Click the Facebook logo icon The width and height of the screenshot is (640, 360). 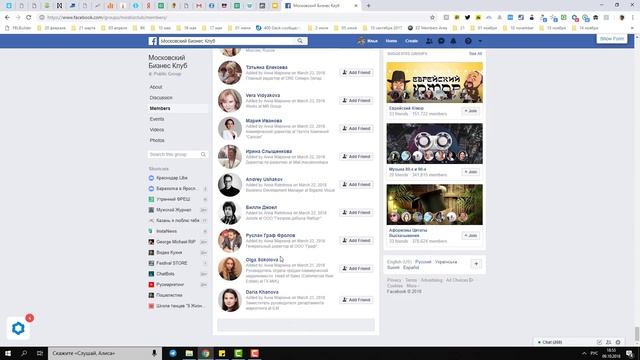click(x=153, y=41)
